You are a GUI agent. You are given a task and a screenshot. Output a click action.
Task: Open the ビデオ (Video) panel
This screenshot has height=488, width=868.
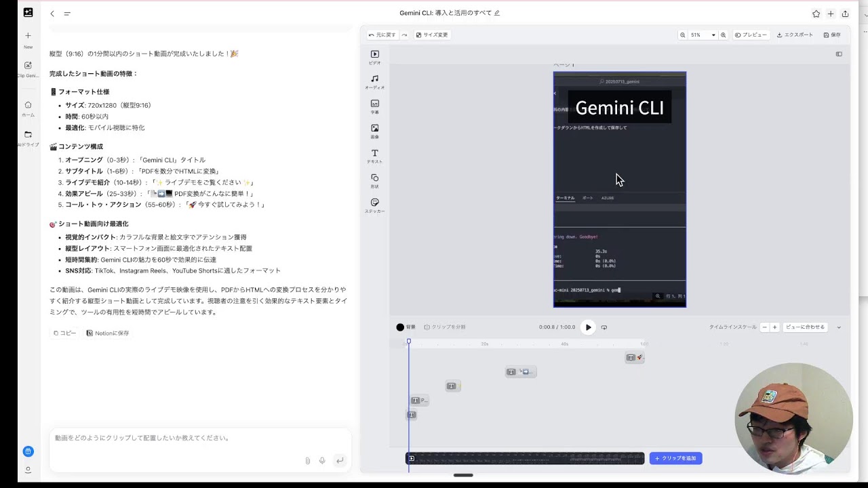coord(375,57)
